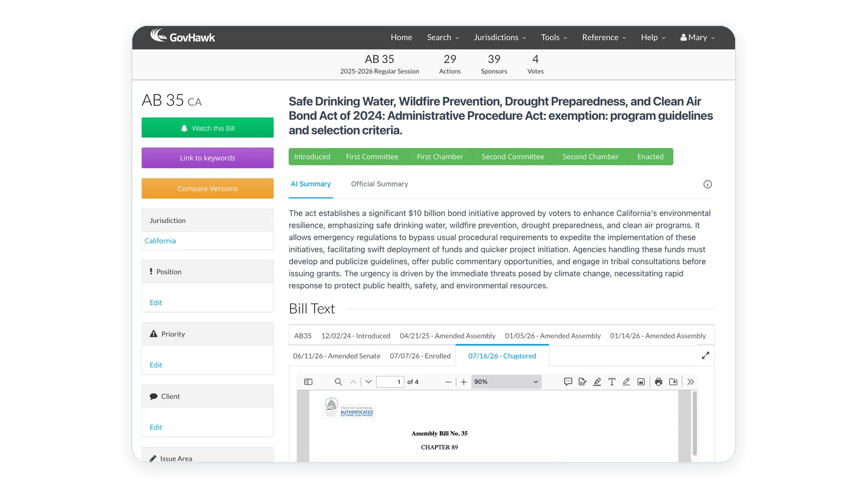Expand bill text to fullscreen

[705, 356]
